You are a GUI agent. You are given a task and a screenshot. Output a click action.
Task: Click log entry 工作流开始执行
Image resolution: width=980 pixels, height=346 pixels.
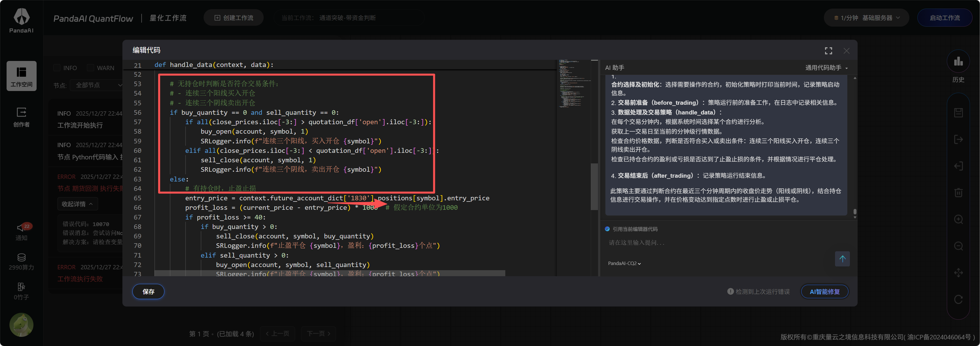click(x=80, y=125)
